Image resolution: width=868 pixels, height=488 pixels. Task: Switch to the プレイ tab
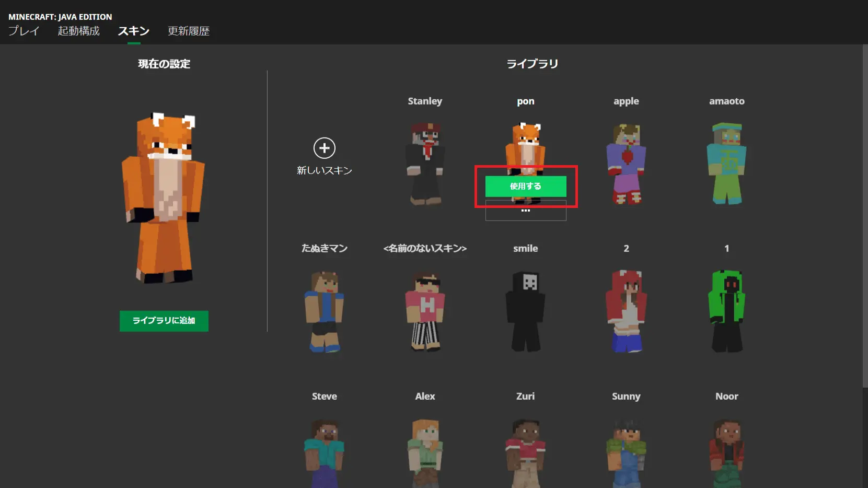click(24, 31)
